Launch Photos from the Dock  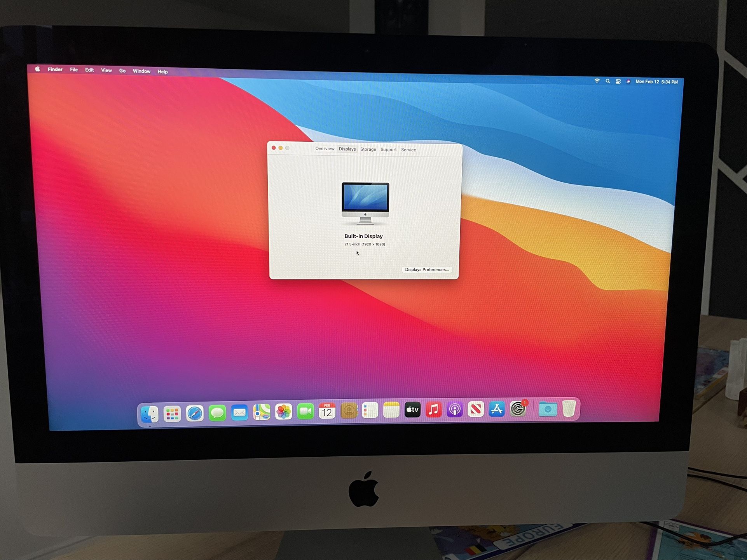[284, 412]
